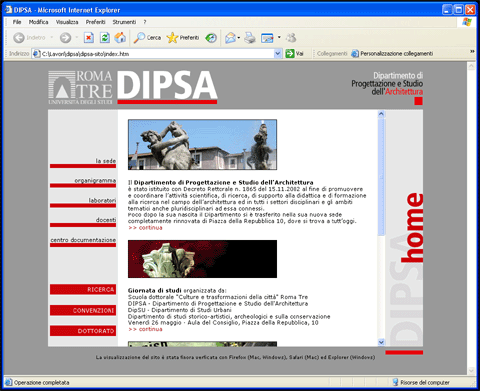Click the Roma Tre university logo
480x391 pixels.
(x=80, y=87)
